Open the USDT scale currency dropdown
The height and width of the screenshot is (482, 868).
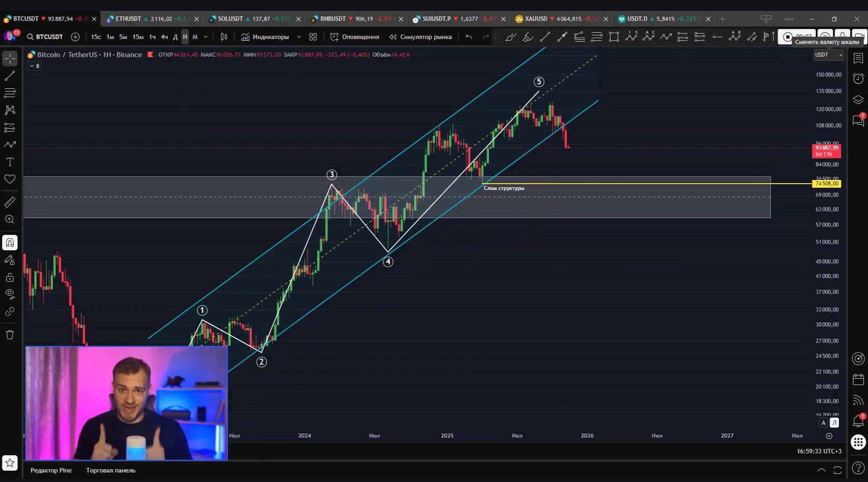coord(828,55)
